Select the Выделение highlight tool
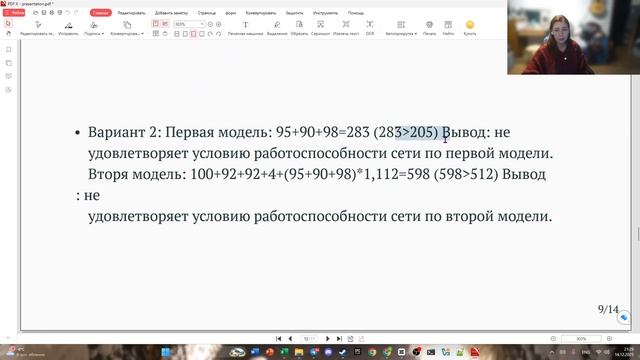640x360 pixels. click(277, 28)
